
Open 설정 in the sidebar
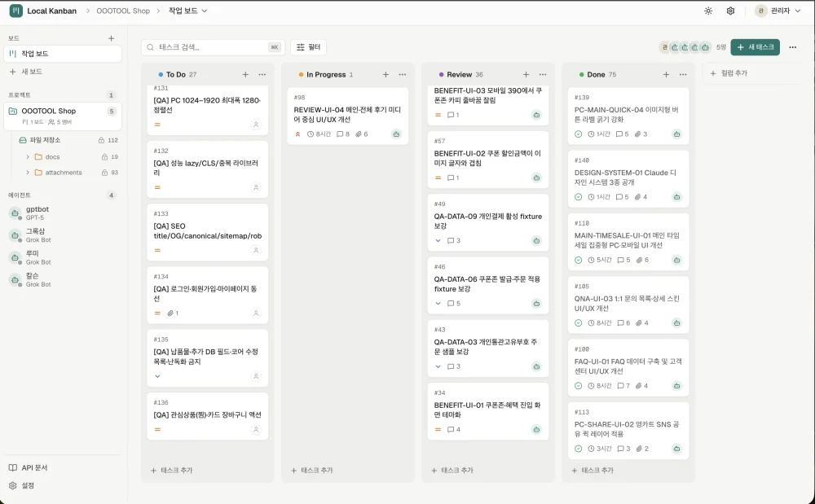[21, 485]
